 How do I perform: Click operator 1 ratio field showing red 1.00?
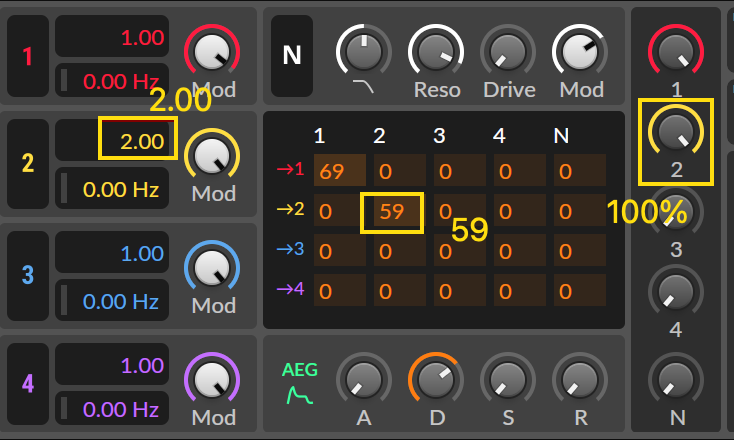click(x=112, y=36)
